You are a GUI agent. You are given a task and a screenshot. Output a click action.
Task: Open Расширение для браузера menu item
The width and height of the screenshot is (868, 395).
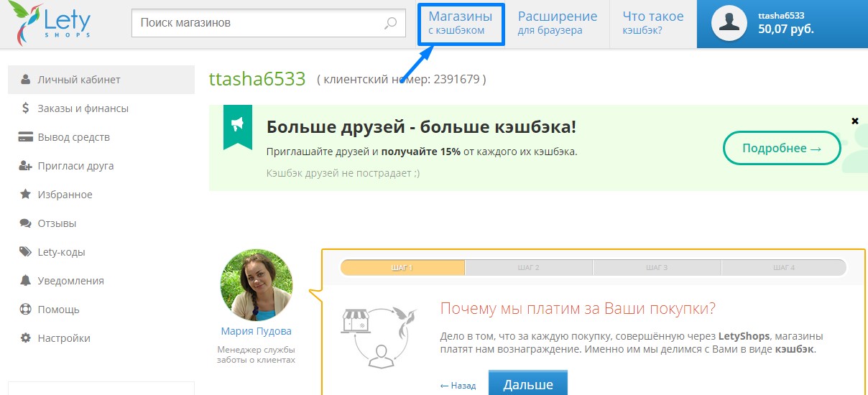pyautogui.click(x=557, y=23)
